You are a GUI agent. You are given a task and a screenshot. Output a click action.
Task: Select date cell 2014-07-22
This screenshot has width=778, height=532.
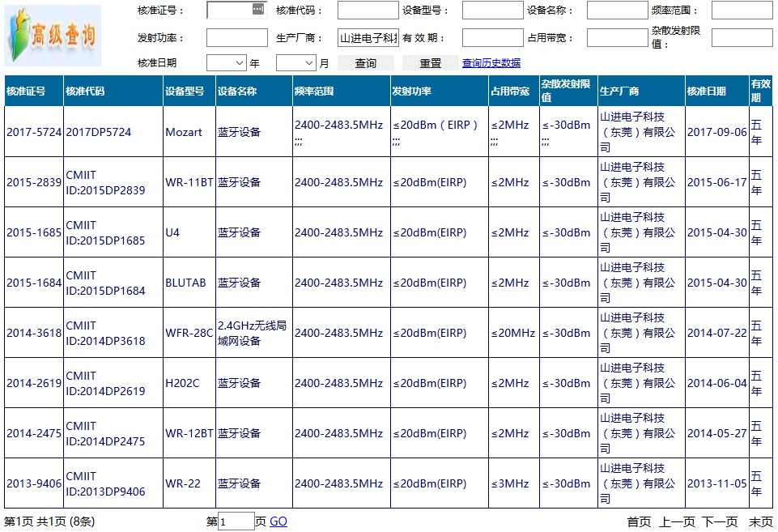[x=717, y=333]
